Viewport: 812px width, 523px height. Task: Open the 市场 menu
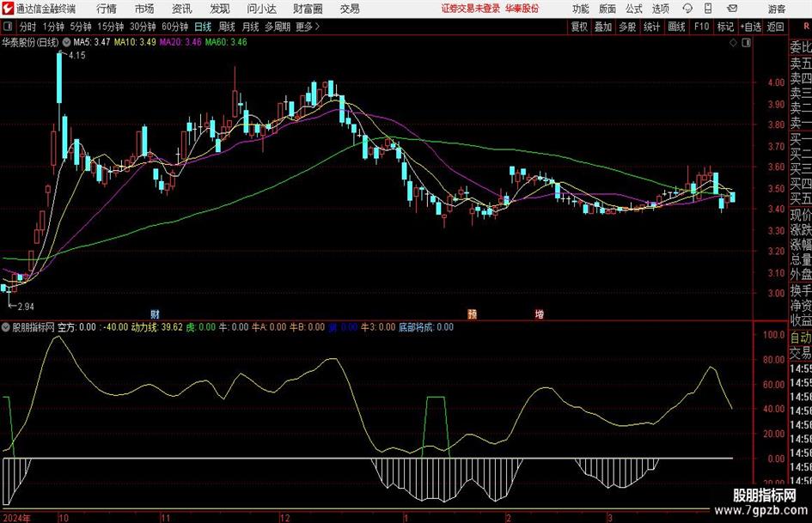[144, 9]
